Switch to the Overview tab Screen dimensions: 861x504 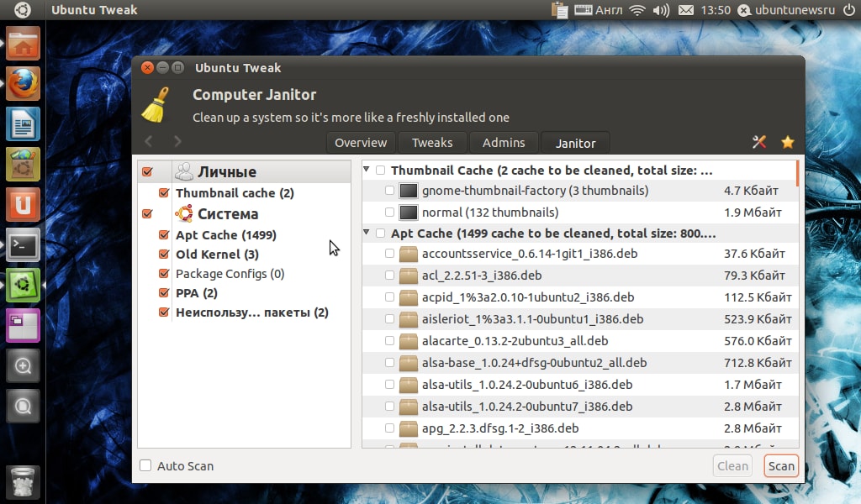[x=361, y=143]
